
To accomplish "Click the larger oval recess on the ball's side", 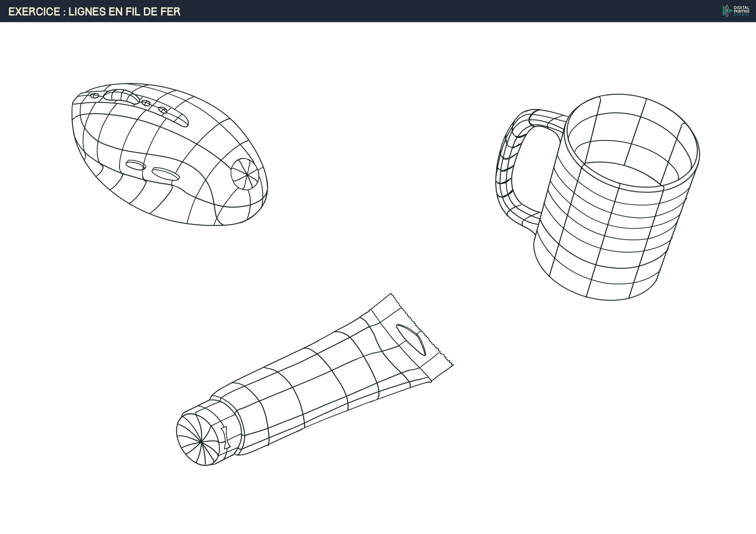I will (x=166, y=174).
